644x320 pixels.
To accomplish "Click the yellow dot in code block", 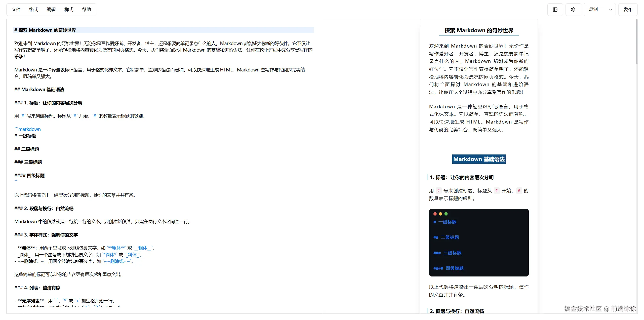I will (x=440, y=214).
